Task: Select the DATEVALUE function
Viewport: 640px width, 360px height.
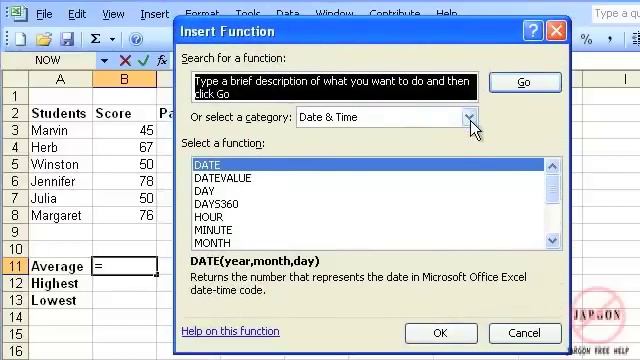Action: (x=368, y=178)
